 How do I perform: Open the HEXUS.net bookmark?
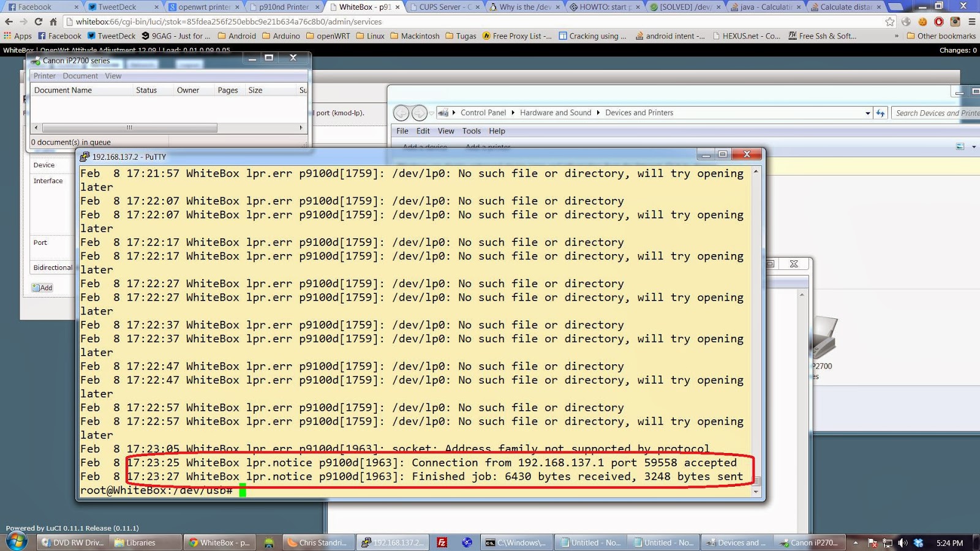click(x=747, y=36)
